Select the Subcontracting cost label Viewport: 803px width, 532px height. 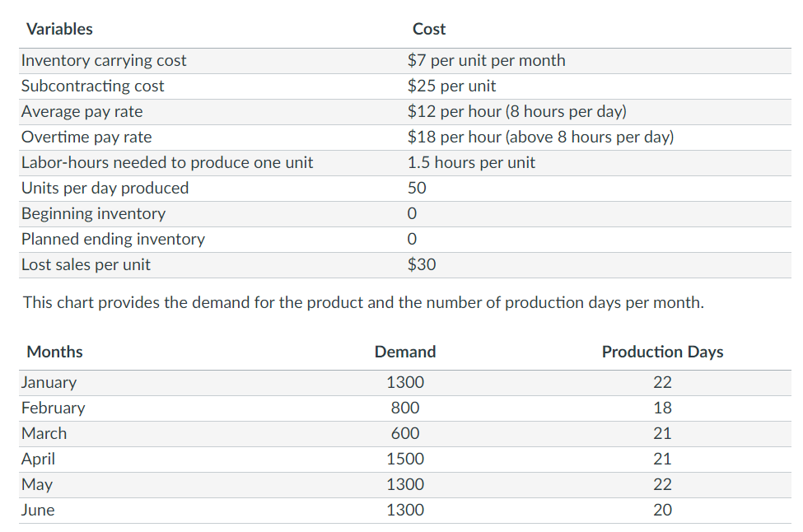click(92, 86)
